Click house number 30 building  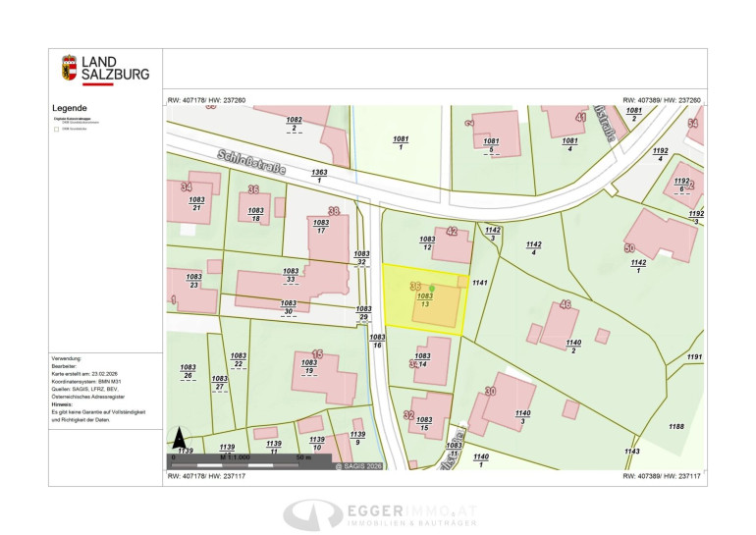(x=488, y=391)
